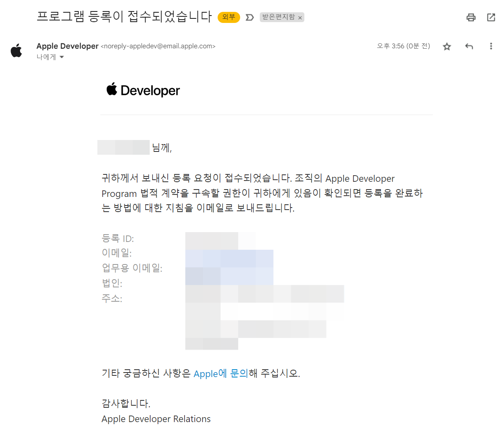This screenshot has width=504, height=436.
Task: Click the sender address noreply-appledev@email.apple.com
Action: (158, 46)
